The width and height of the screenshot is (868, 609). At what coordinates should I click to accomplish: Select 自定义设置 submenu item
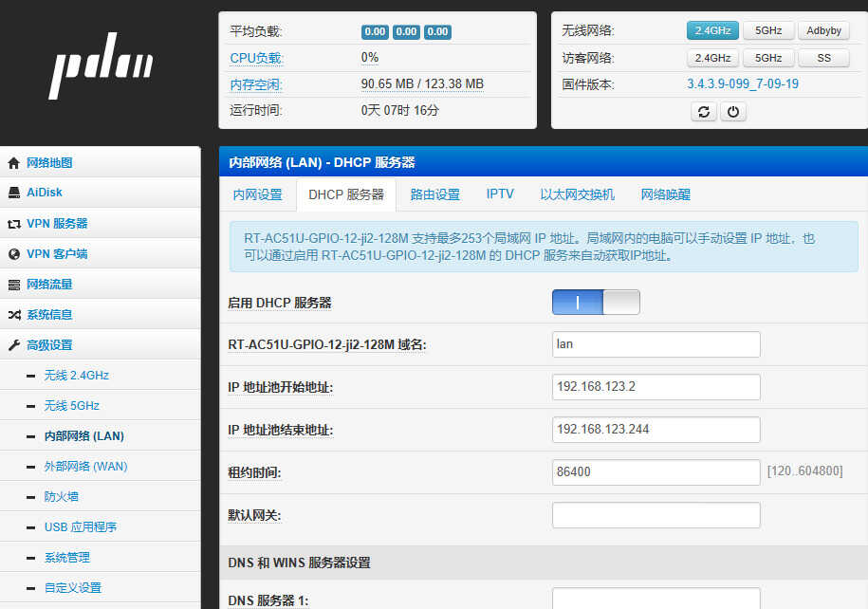click(73, 588)
